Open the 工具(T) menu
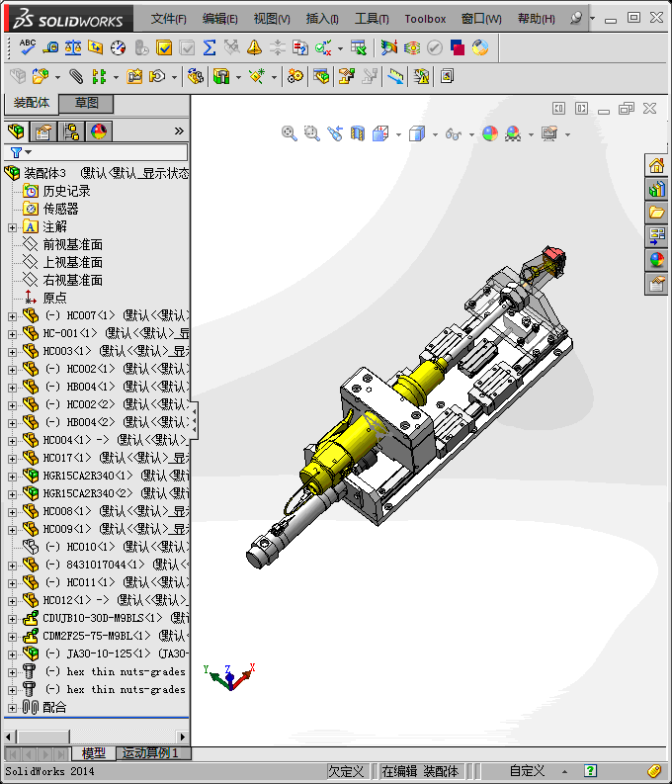 pyautogui.click(x=372, y=19)
